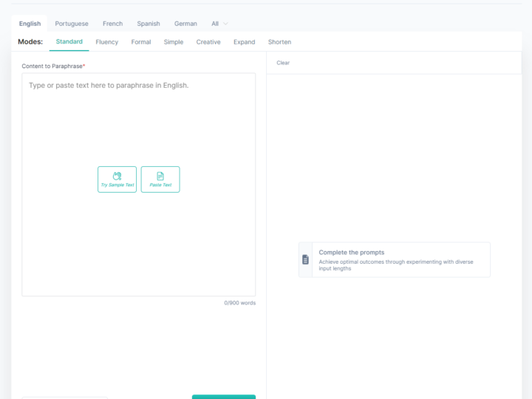Select the Simple mode
The image size is (532, 399).
point(174,42)
